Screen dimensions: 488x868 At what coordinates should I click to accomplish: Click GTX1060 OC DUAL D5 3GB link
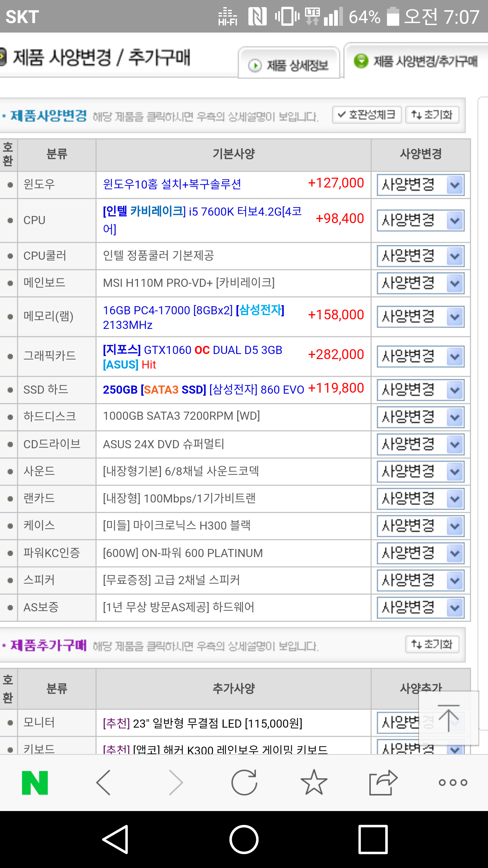[x=192, y=357]
